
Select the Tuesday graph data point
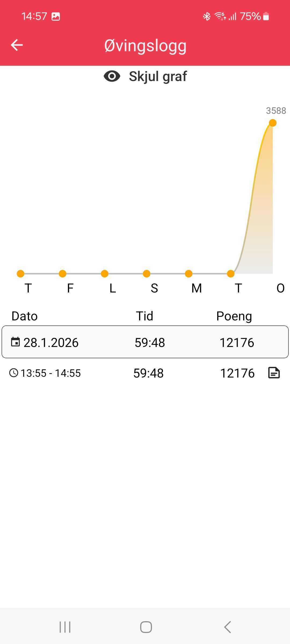point(231,274)
